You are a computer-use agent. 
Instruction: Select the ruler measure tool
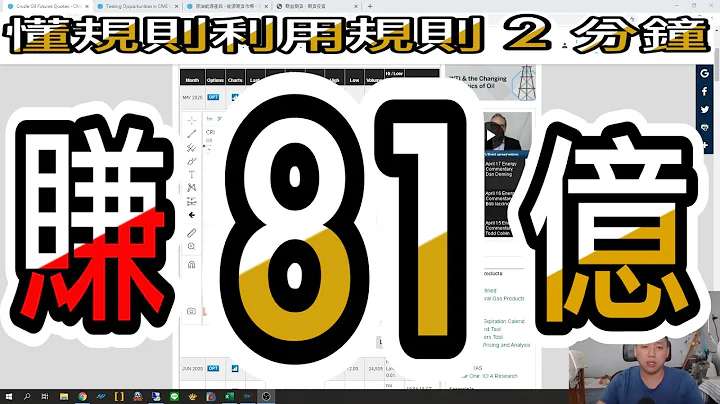pyautogui.click(x=191, y=233)
